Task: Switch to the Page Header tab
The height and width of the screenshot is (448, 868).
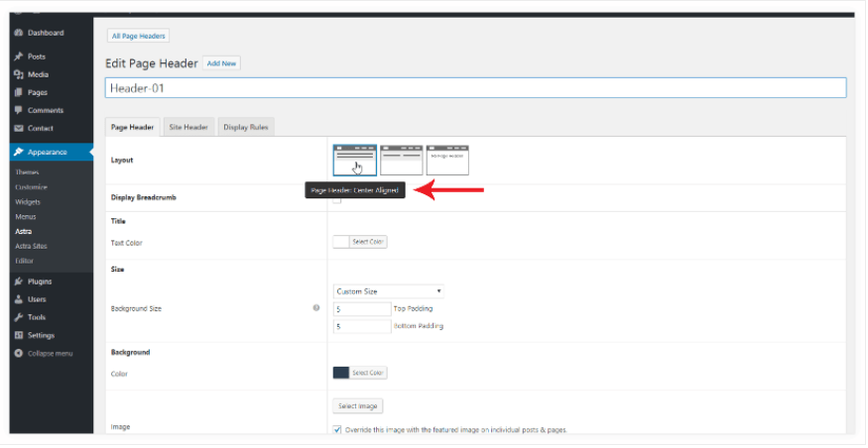Action: 132,127
